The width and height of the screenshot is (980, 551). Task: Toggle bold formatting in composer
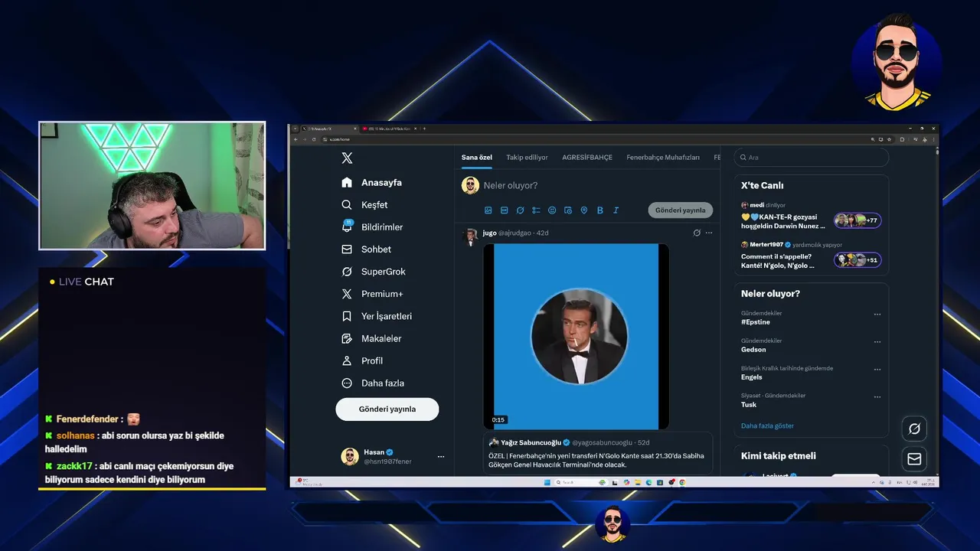[x=600, y=210]
